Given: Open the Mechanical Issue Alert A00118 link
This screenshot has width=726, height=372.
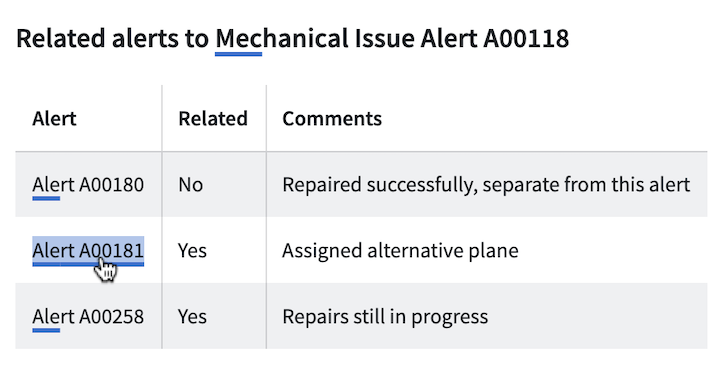Looking at the screenshot, I should pos(392,39).
